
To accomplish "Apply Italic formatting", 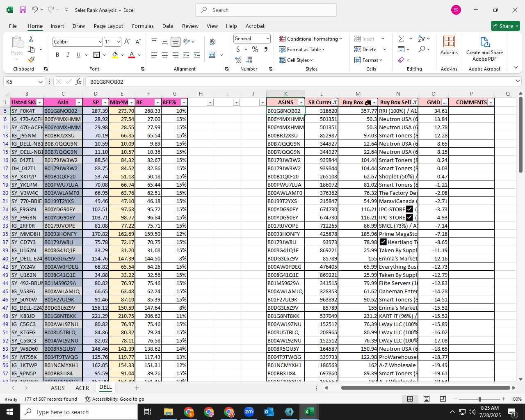I will coord(68,55).
